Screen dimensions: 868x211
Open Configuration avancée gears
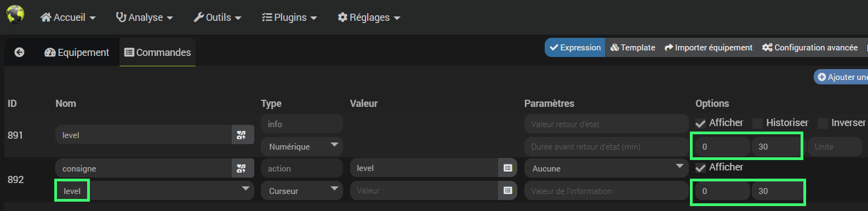810,48
